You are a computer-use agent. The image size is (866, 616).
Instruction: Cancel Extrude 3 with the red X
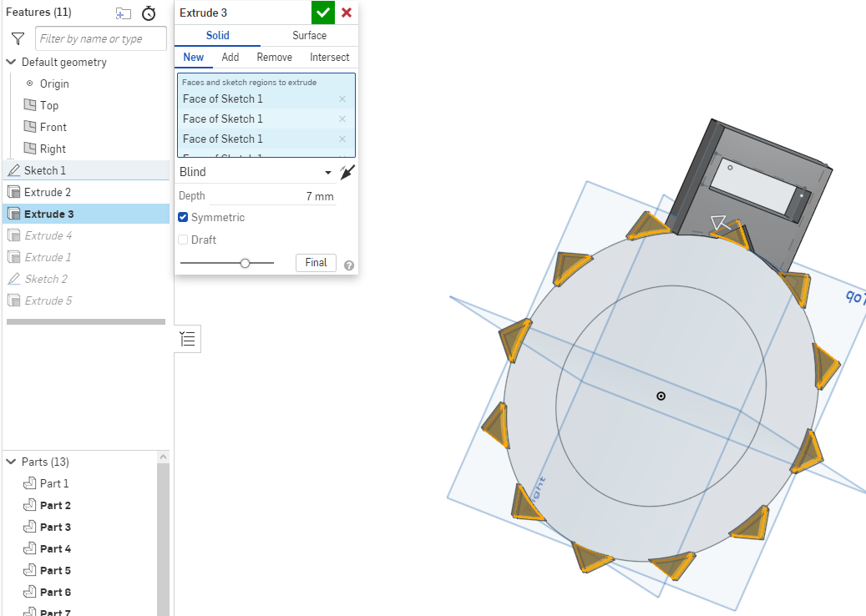(x=347, y=13)
